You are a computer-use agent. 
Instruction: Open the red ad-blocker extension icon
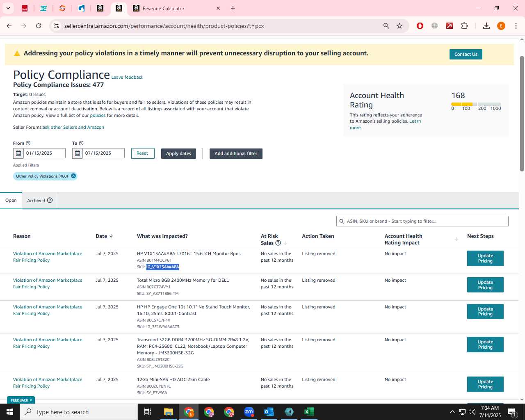click(x=420, y=26)
